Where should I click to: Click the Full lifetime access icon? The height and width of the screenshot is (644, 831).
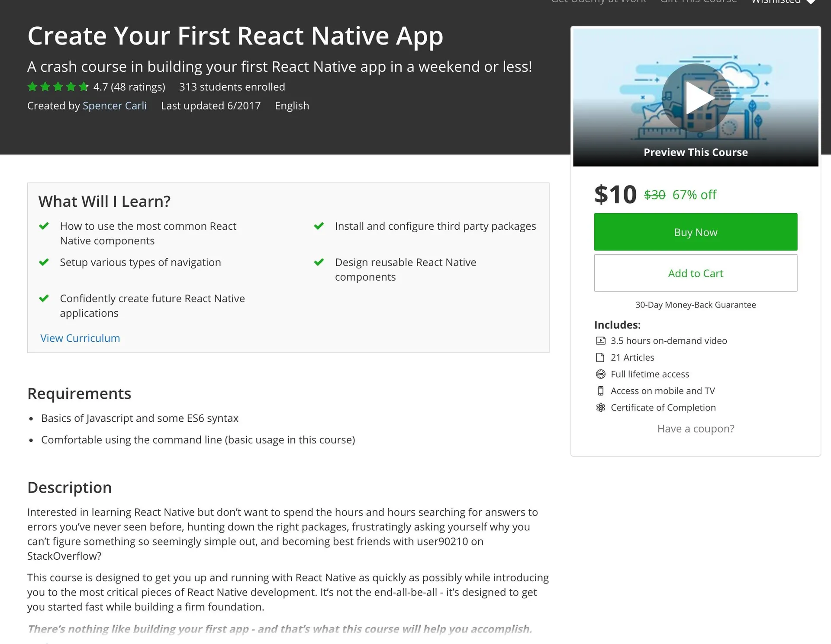(x=600, y=374)
